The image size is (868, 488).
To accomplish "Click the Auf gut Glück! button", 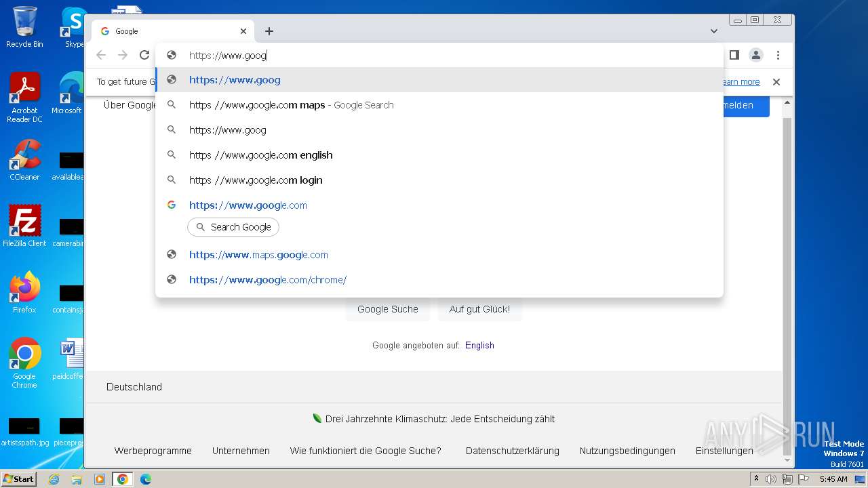I will point(479,309).
